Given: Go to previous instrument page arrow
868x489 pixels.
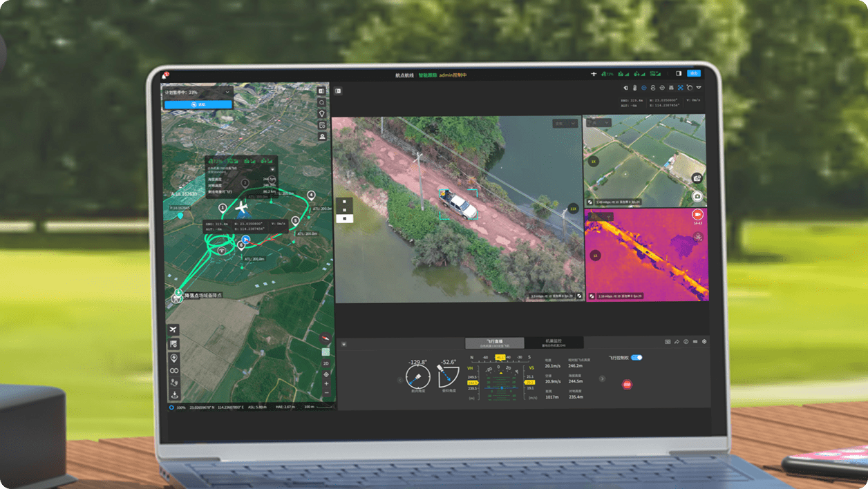Looking at the screenshot, I should click(x=399, y=379).
